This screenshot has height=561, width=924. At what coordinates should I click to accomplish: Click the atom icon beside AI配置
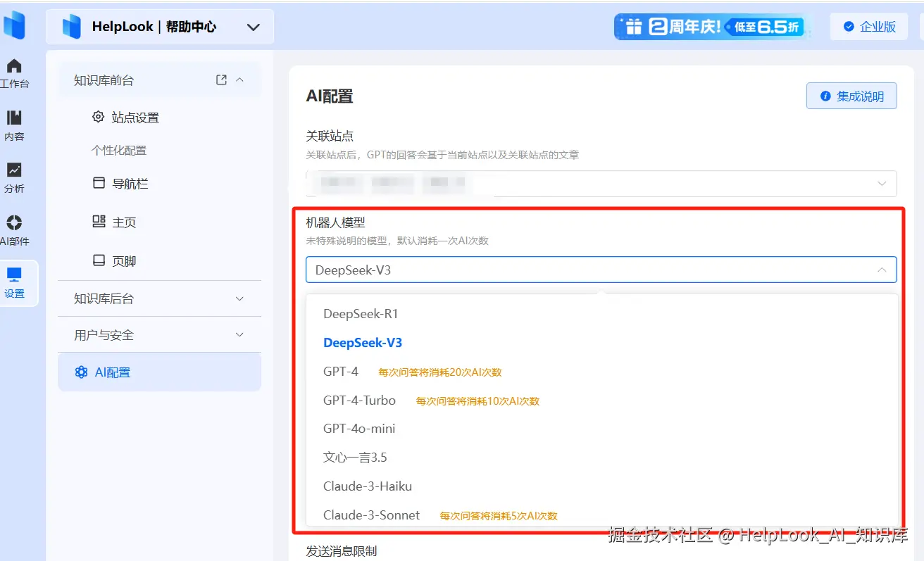tap(81, 372)
